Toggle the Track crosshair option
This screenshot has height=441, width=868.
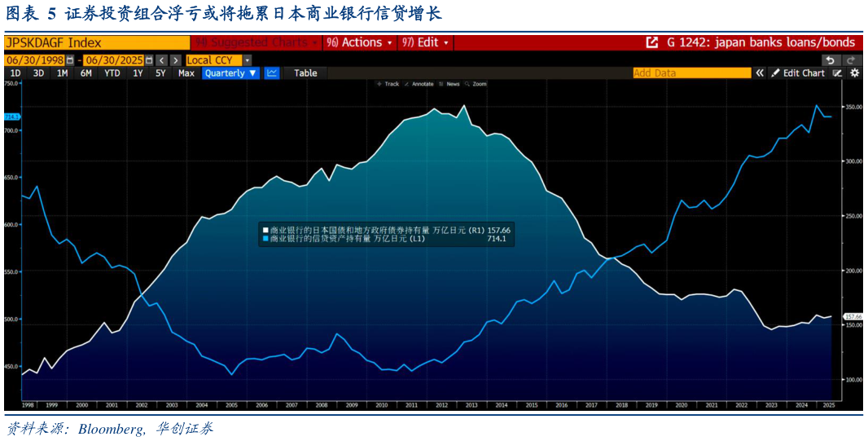click(388, 84)
